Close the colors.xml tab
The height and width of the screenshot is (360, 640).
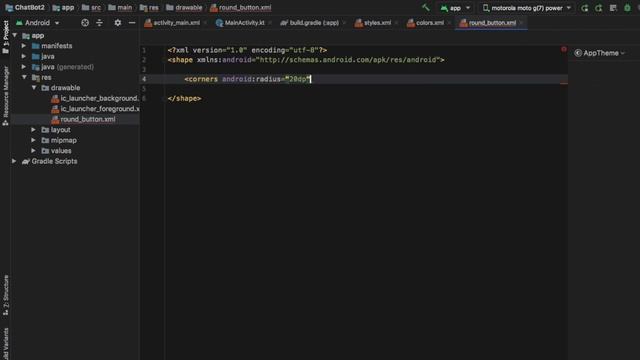pyautogui.click(x=449, y=23)
